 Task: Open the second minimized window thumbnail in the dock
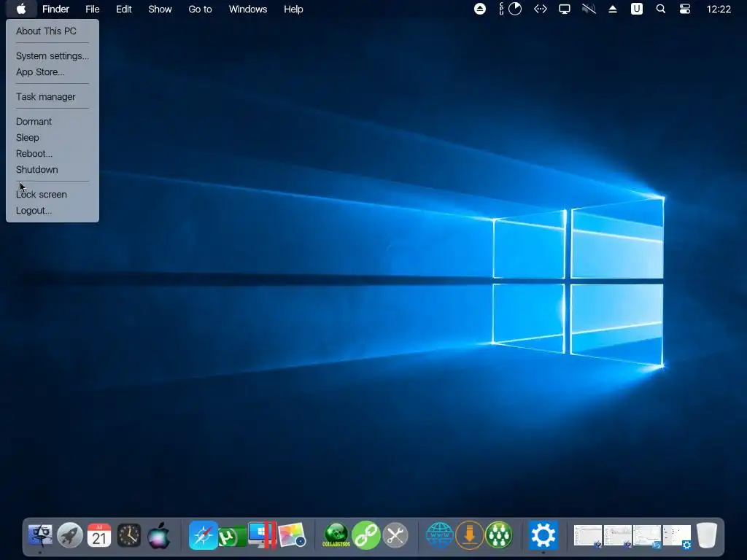pyautogui.click(x=617, y=536)
